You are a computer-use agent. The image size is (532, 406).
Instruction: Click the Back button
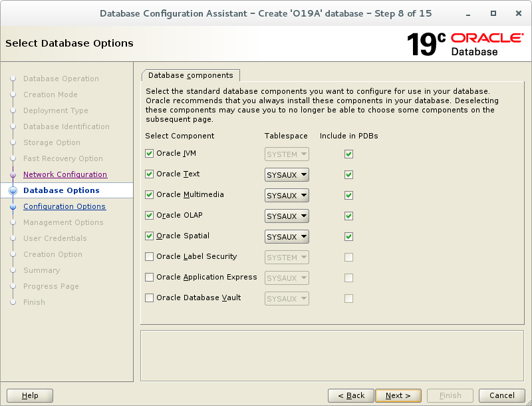click(x=351, y=395)
